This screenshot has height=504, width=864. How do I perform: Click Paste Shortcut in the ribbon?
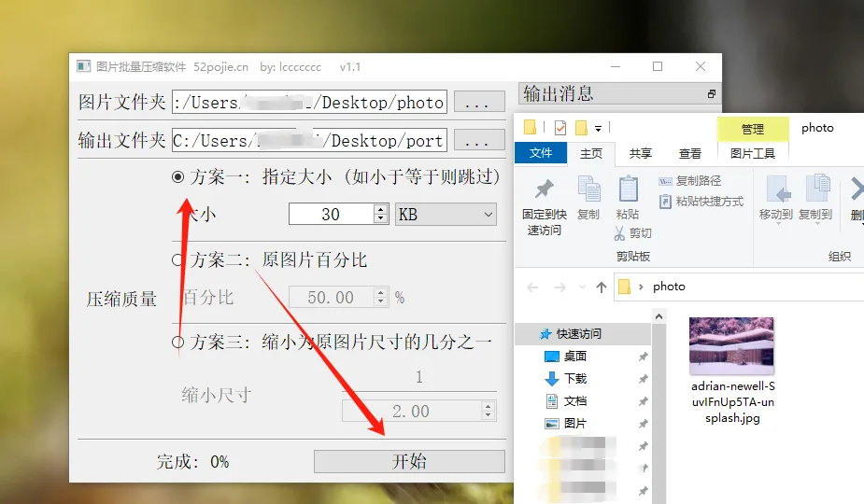701,202
